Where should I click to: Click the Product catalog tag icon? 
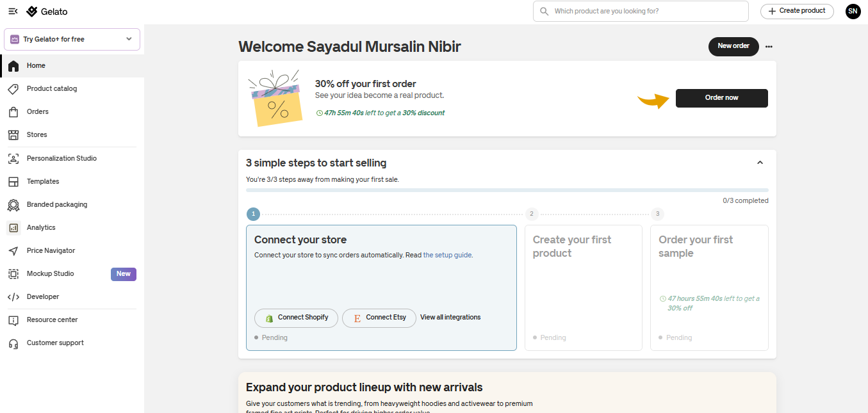13,89
